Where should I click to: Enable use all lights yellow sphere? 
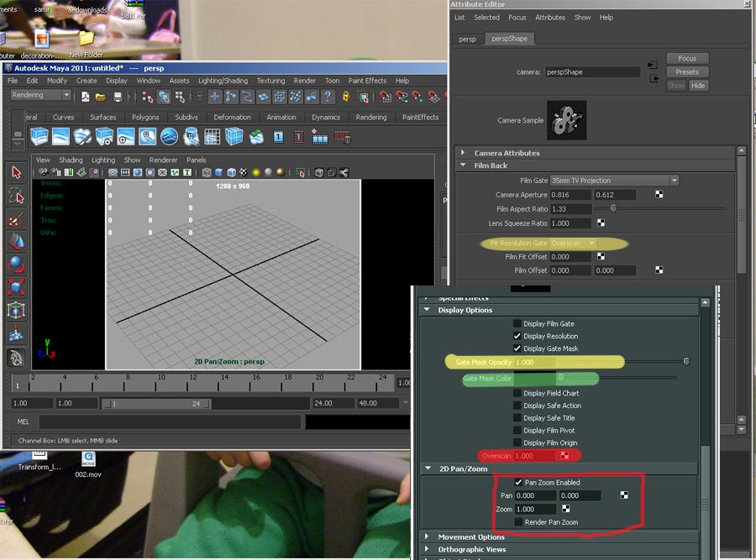[256, 172]
